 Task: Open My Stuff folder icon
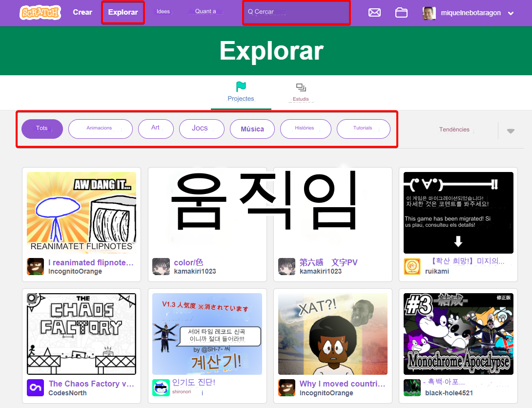pos(401,13)
